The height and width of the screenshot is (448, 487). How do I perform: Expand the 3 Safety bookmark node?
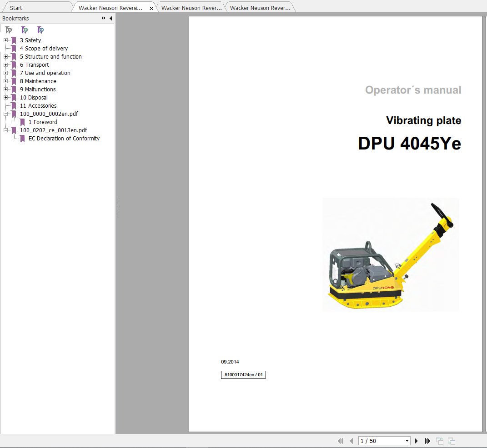coord(5,40)
